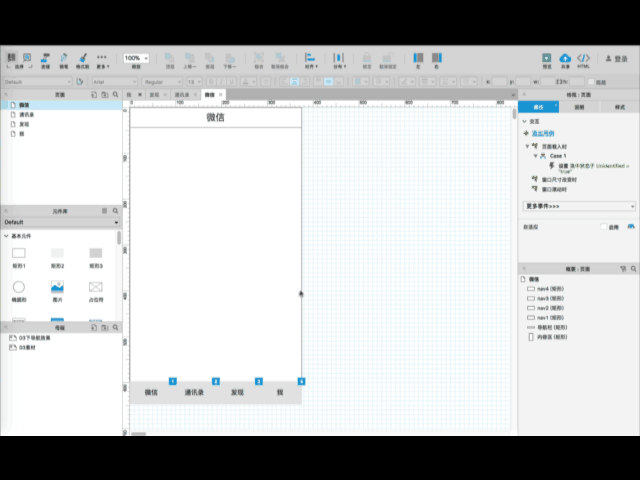Click the search icon in Pages panel

[116, 95]
